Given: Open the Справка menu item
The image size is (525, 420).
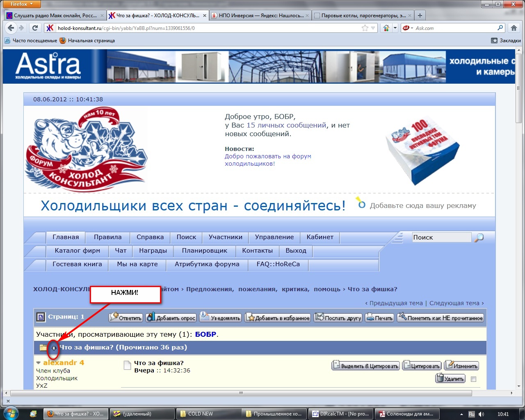Looking at the screenshot, I should pyautogui.click(x=150, y=237).
